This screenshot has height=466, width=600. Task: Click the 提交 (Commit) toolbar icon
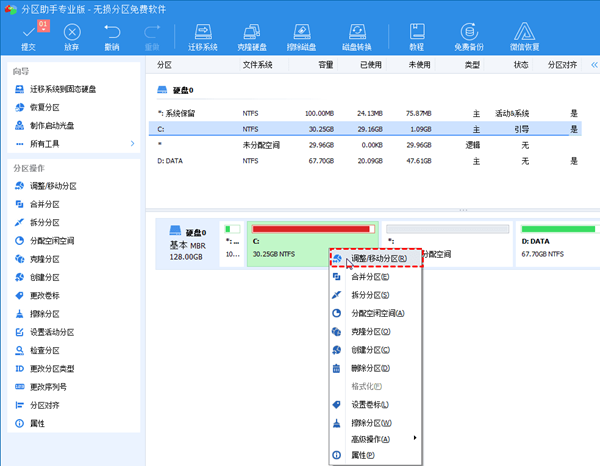click(29, 37)
